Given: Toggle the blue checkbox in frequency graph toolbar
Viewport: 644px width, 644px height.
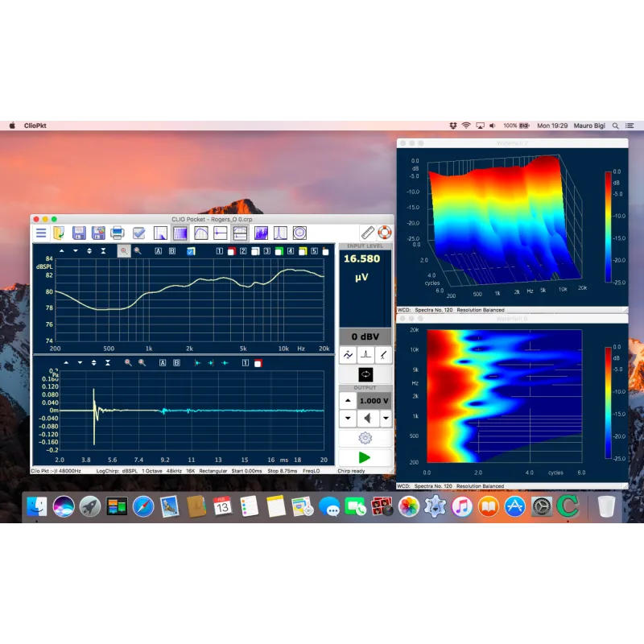Looking at the screenshot, I should (191, 251).
